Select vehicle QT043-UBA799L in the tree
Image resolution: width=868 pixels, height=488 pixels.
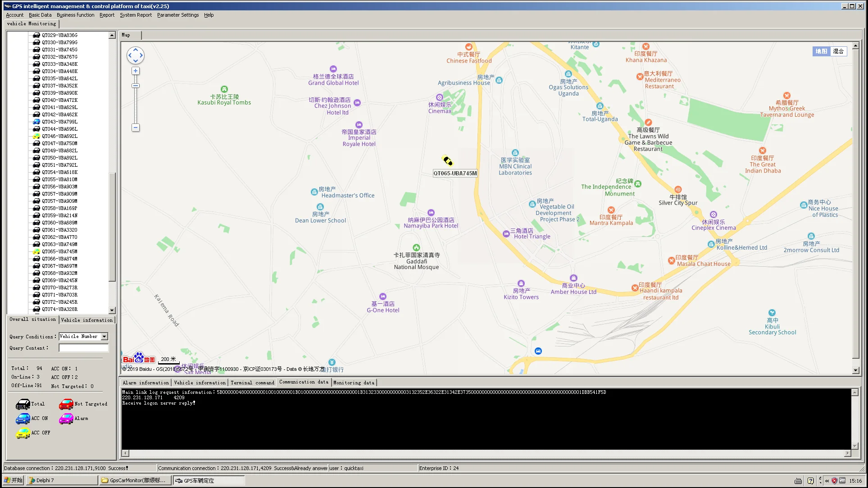coord(59,122)
